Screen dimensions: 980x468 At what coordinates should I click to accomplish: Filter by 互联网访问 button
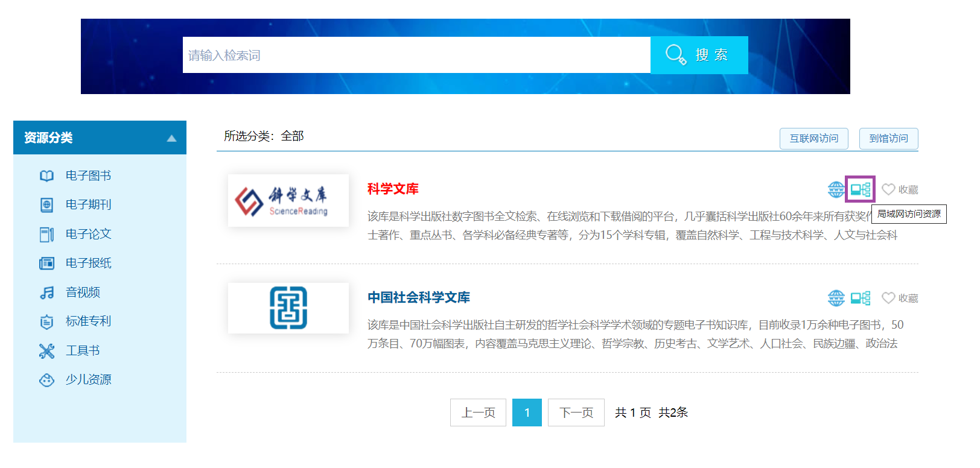point(813,139)
